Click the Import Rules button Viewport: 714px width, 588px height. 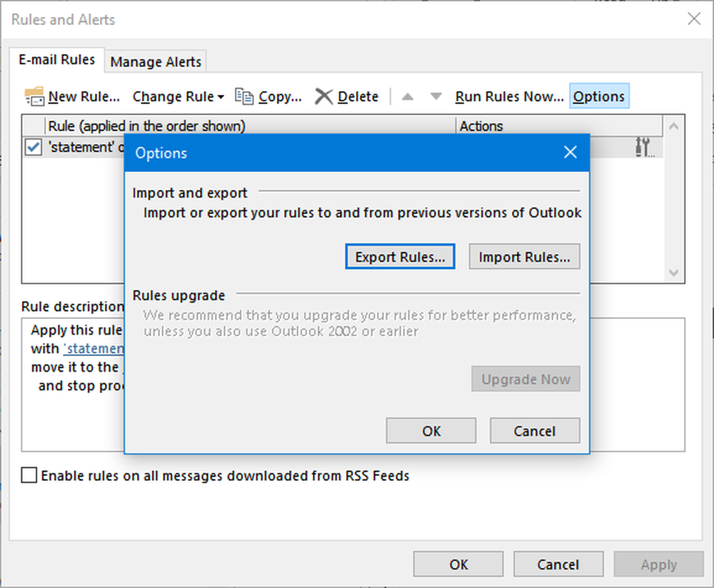(x=524, y=257)
